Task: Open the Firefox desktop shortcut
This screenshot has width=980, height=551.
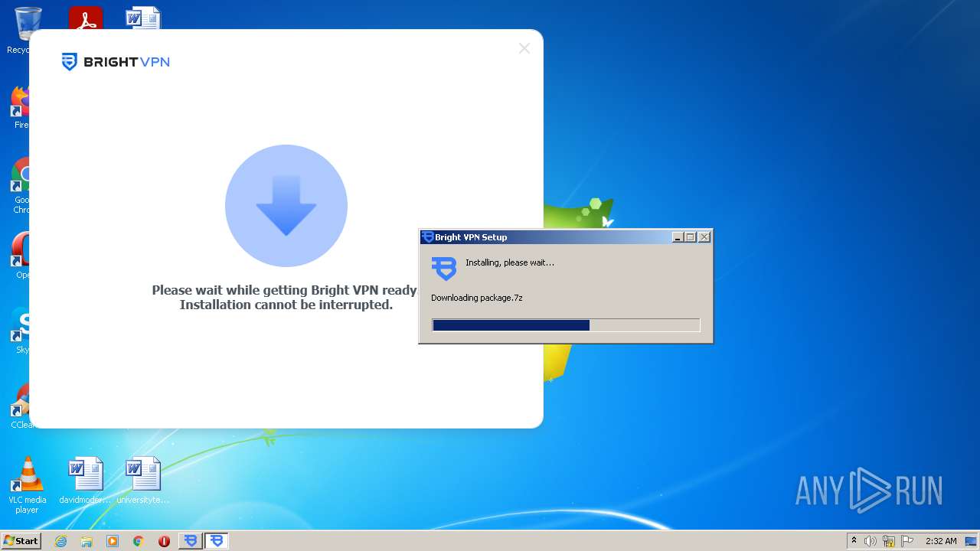Action: (20, 107)
